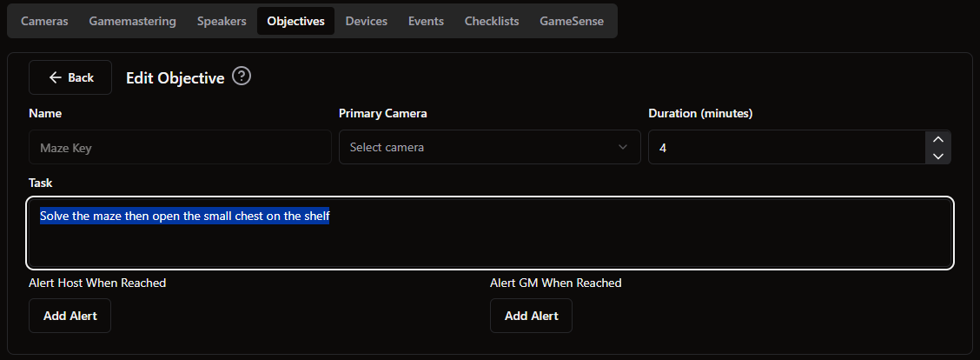Increase duration with the up arrow
980x360 pixels.
click(937, 139)
